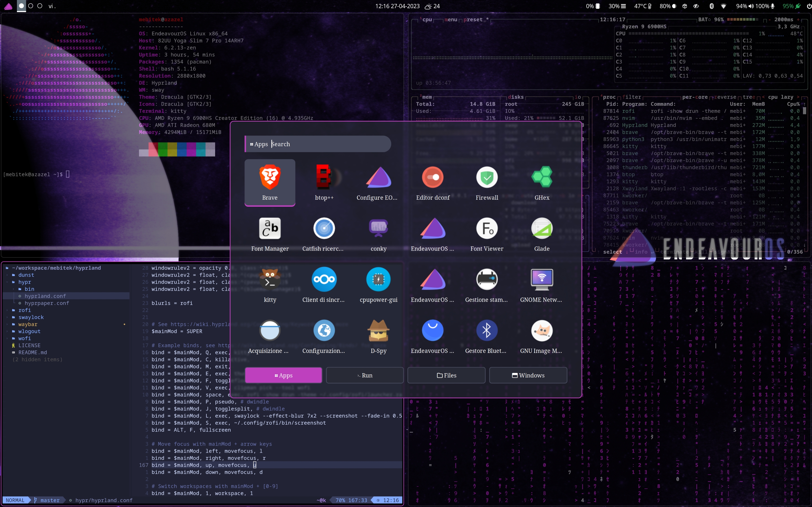This screenshot has height=507, width=812.
Task: Switch to the Files tab
Action: tap(446, 375)
